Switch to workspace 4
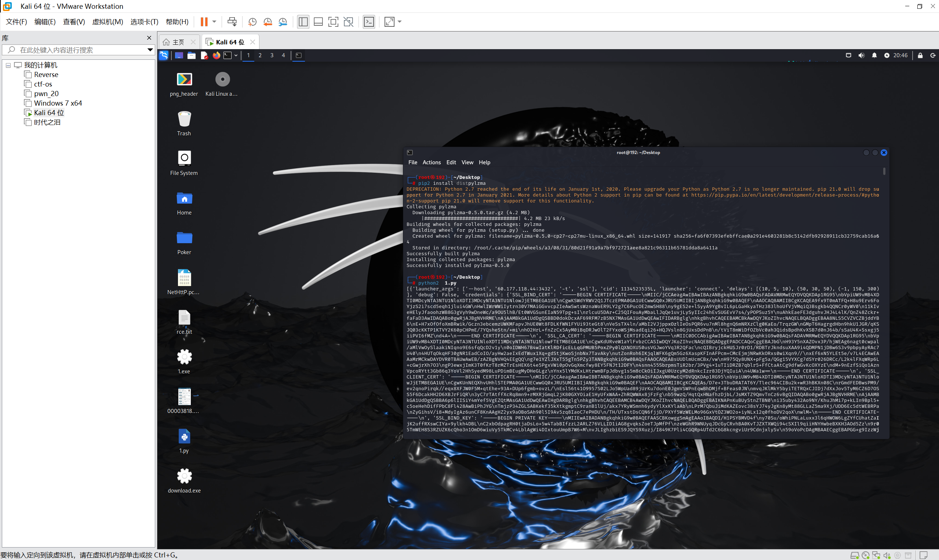This screenshot has height=560, width=939. pyautogui.click(x=284, y=55)
